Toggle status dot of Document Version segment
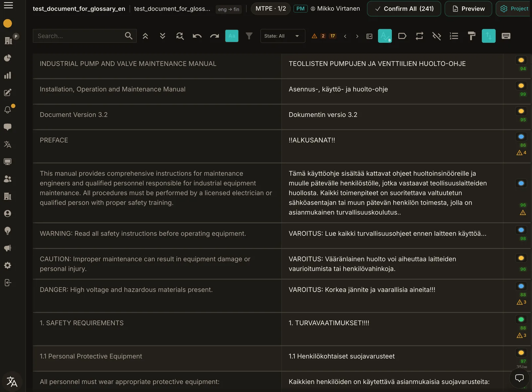 click(x=521, y=111)
